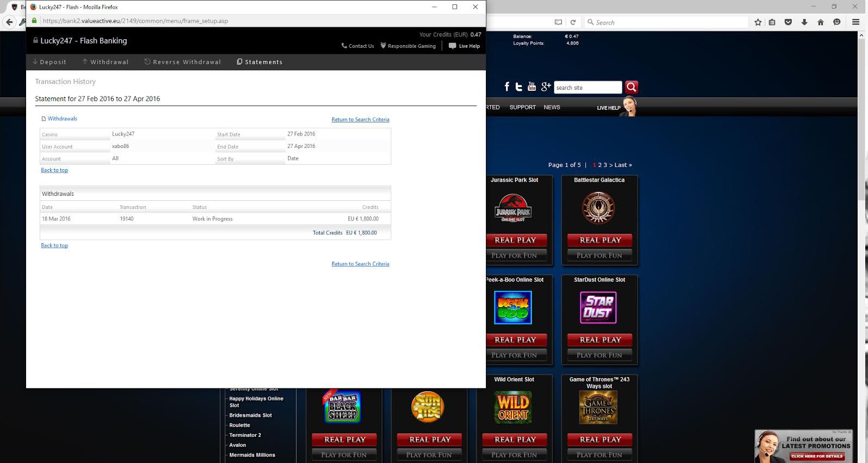Image resolution: width=868 pixels, height=463 pixels.
Task: Show bookmarks list icon
Action: click(x=772, y=22)
